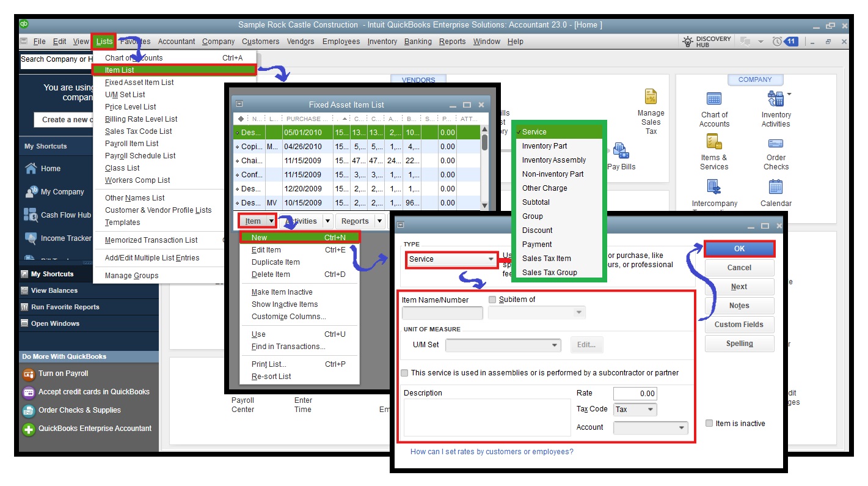Screen dimensions: 868x486
Task: Select Non-inventory Part type option
Action: click(553, 174)
